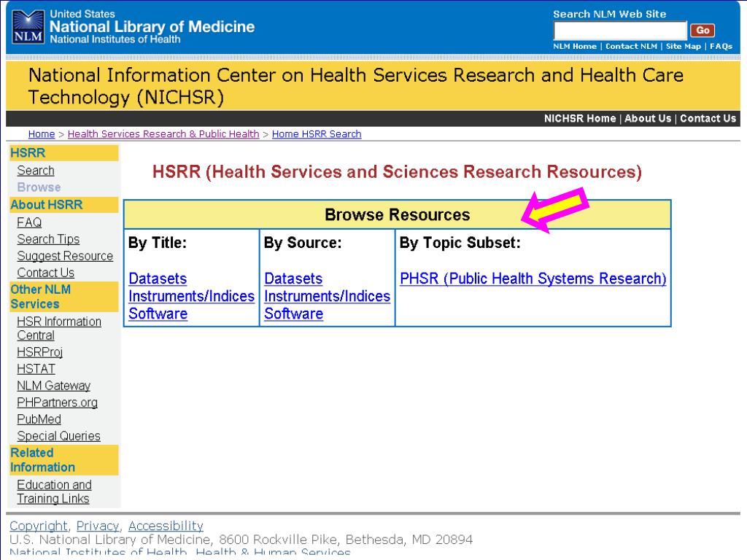Open Contact Us in the sidebar
747x560 pixels.
[x=46, y=273]
